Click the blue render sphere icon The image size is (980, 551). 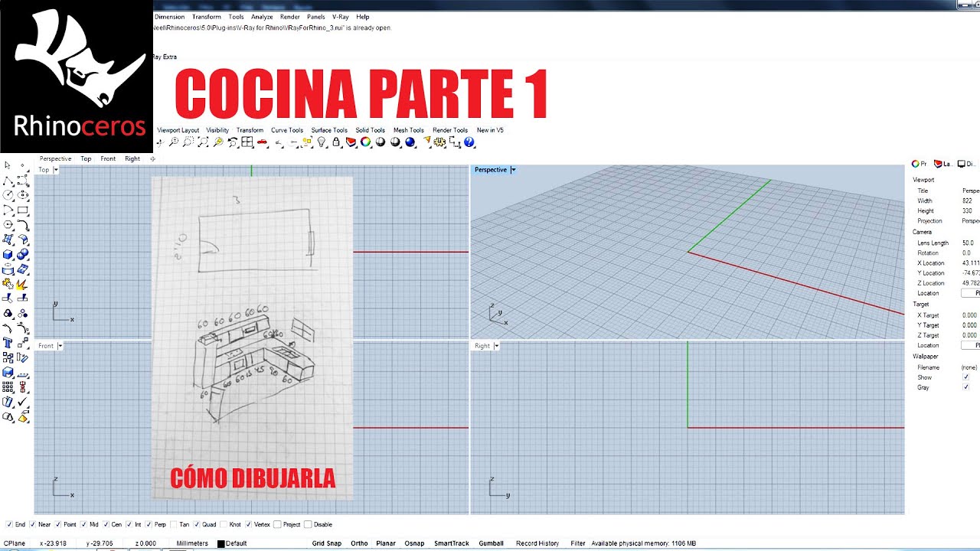coord(410,142)
